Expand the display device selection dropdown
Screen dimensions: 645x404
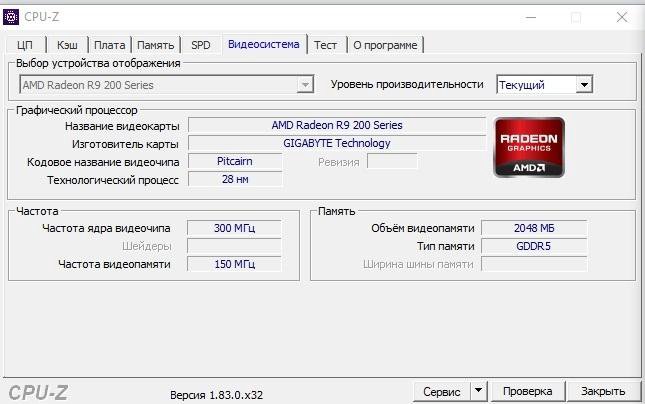click(305, 85)
